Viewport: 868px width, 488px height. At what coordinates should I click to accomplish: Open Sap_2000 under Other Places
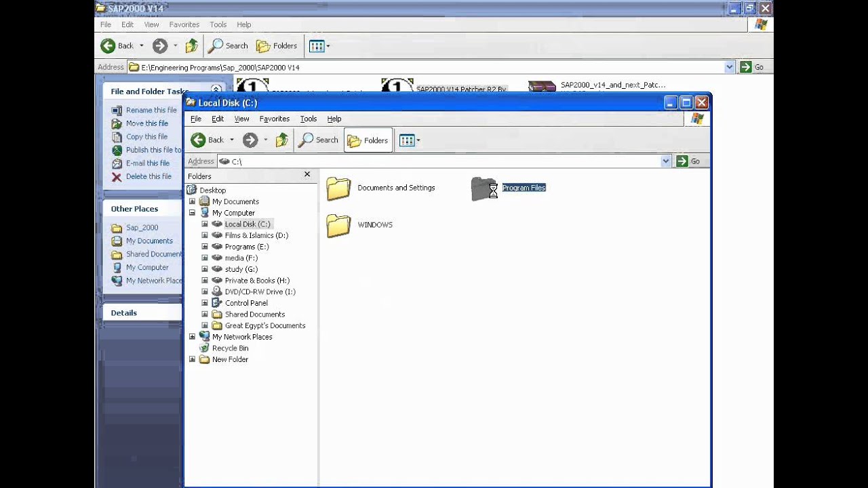(x=142, y=228)
